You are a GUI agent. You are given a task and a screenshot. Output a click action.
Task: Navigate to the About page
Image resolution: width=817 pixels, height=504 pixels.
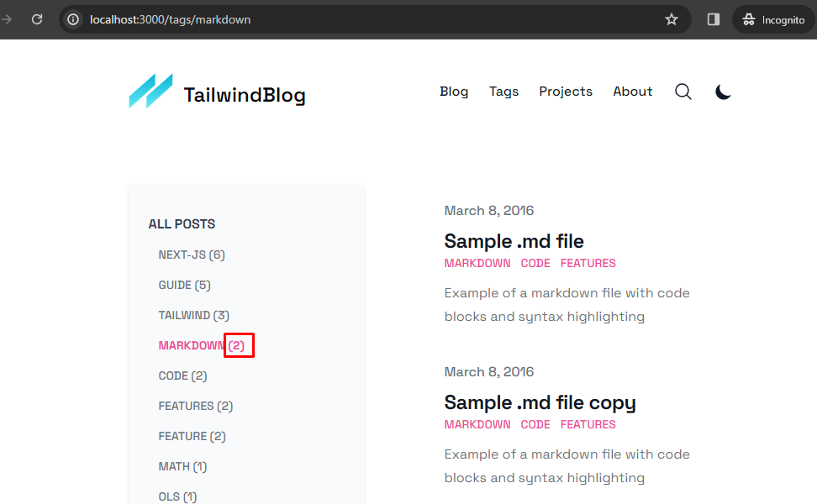click(632, 92)
